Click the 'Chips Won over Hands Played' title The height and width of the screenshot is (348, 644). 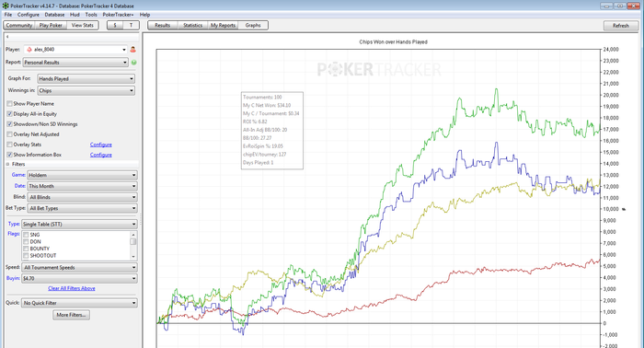(393, 42)
